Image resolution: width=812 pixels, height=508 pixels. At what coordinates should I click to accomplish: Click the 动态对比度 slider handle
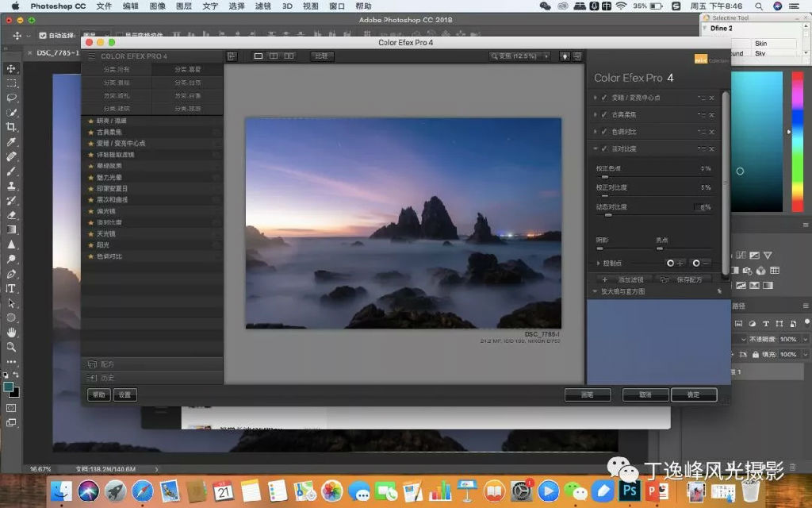pyautogui.click(x=608, y=215)
